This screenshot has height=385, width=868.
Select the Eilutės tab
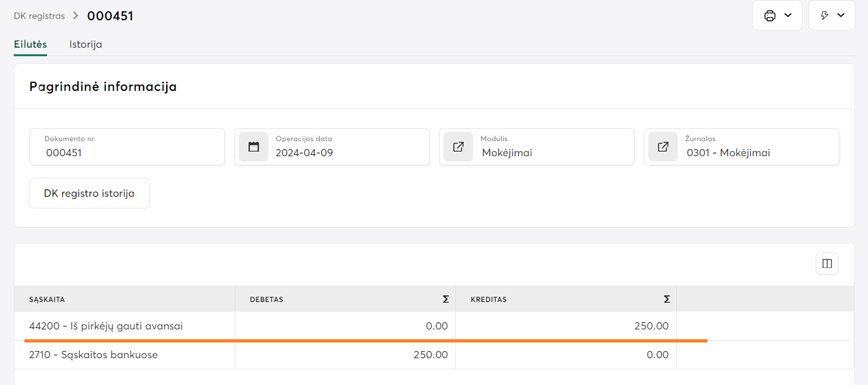(x=30, y=44)
